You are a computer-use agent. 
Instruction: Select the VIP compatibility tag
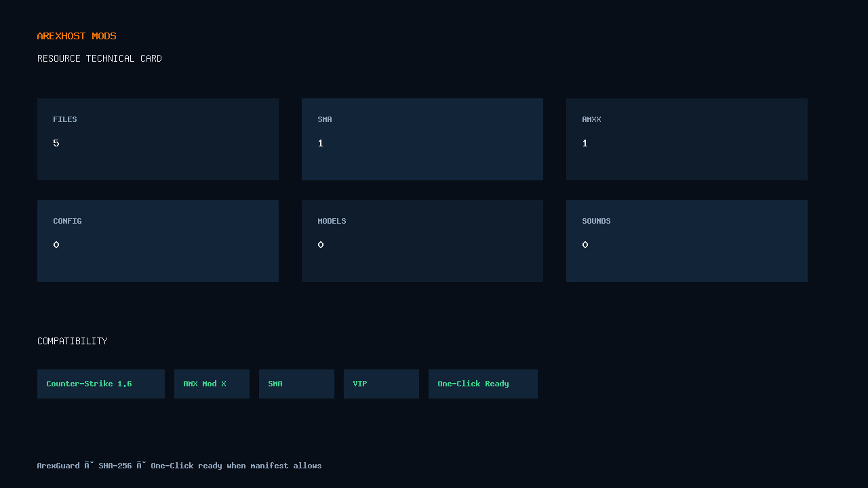381,384
